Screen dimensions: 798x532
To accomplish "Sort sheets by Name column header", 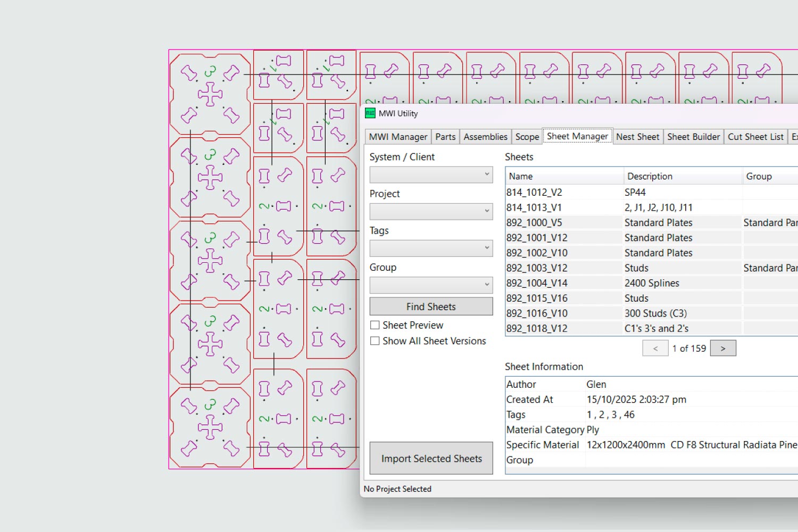I will click(x=564, y=176).
